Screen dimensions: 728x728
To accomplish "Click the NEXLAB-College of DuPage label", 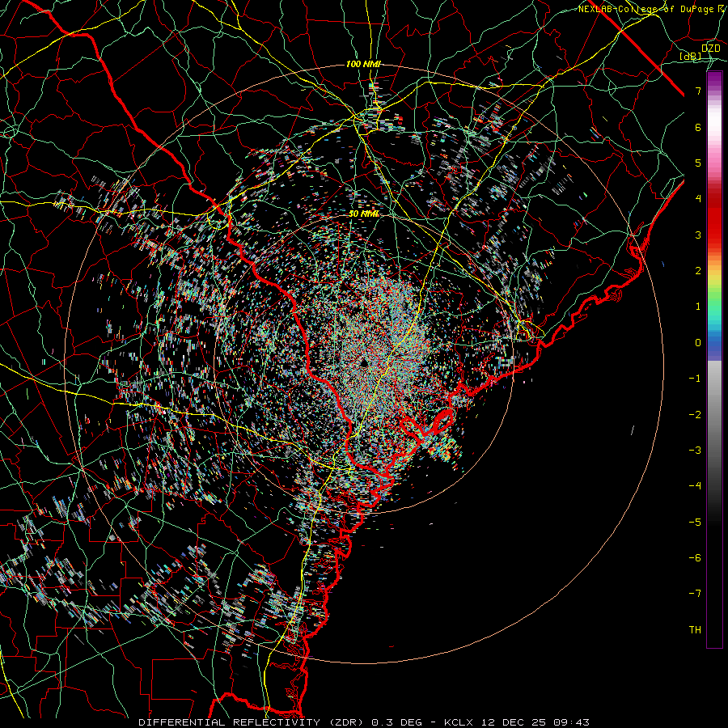I will click(x=646, y=9).
